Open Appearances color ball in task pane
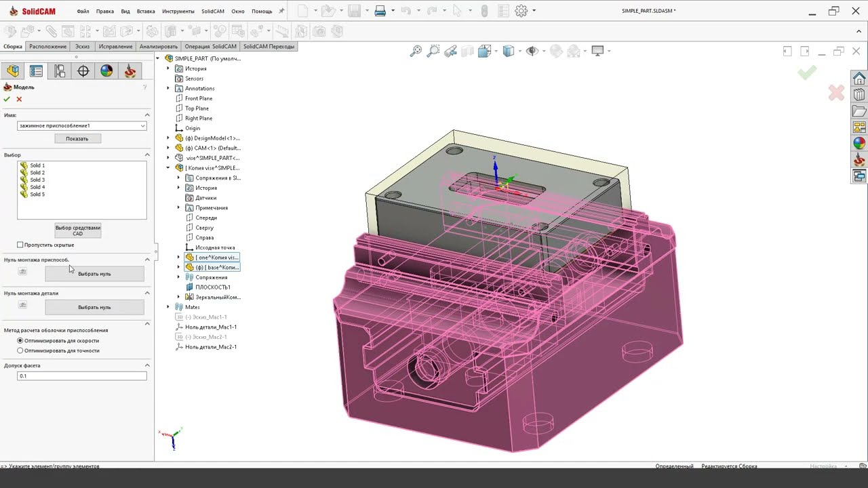The height and width of the screenshot is (488, 868). coord(859,143)
